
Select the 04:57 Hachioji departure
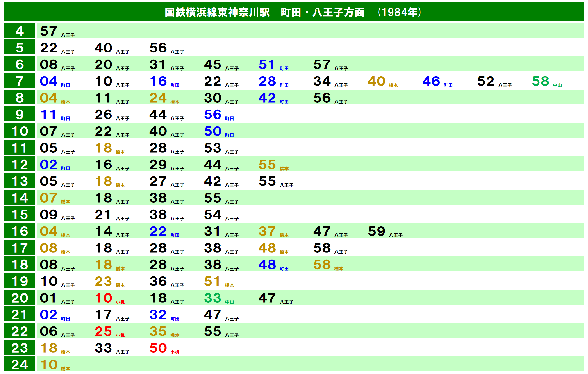point(49,31)
